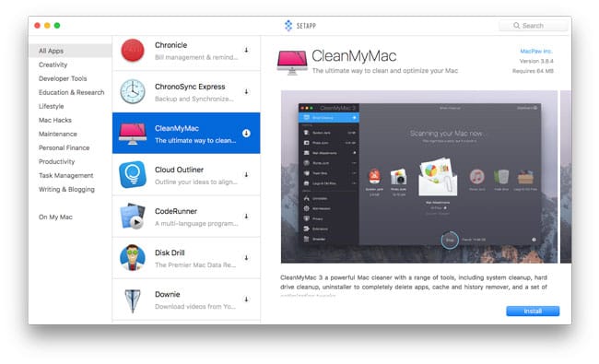Click the CleanMyMac heading in detail pane
Viewport: 599px width, 364px height.
pos(354,56)
